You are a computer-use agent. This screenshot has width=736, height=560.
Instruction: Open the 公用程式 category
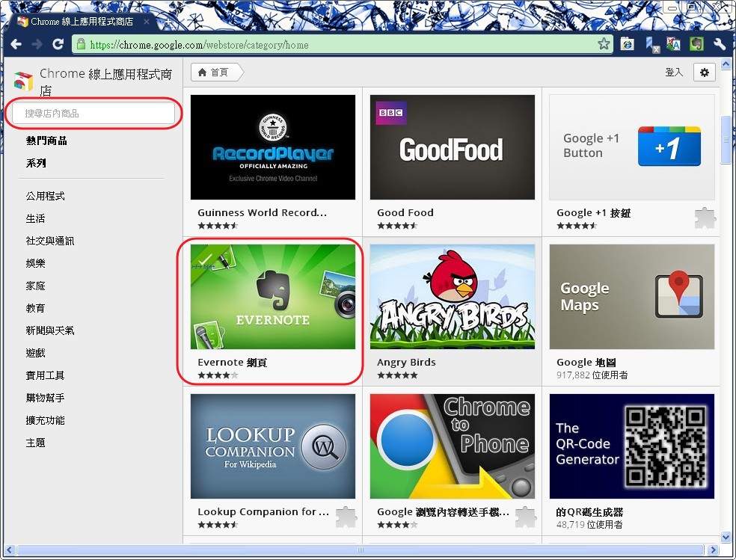coord(45,196)
